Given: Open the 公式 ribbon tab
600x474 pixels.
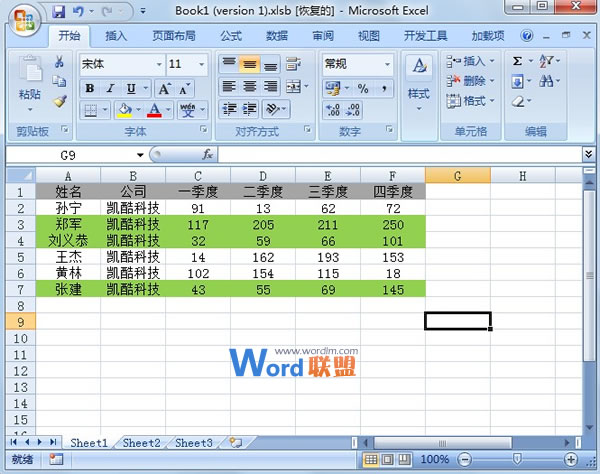Looking at the screenshot, I should point(231,36).
